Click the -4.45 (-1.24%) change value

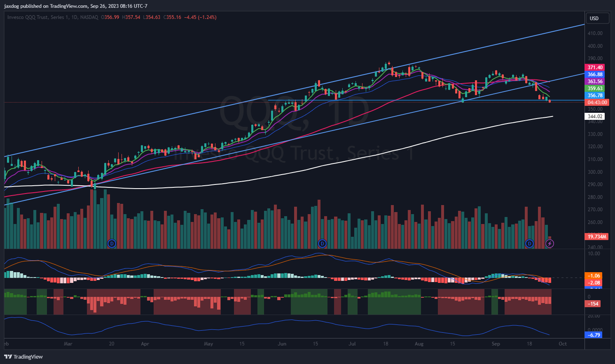click(x=200, y=17)
